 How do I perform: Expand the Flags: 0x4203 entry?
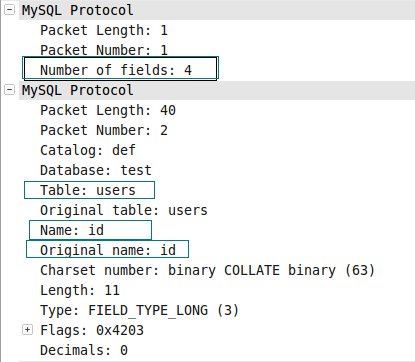tap(27, 330)
